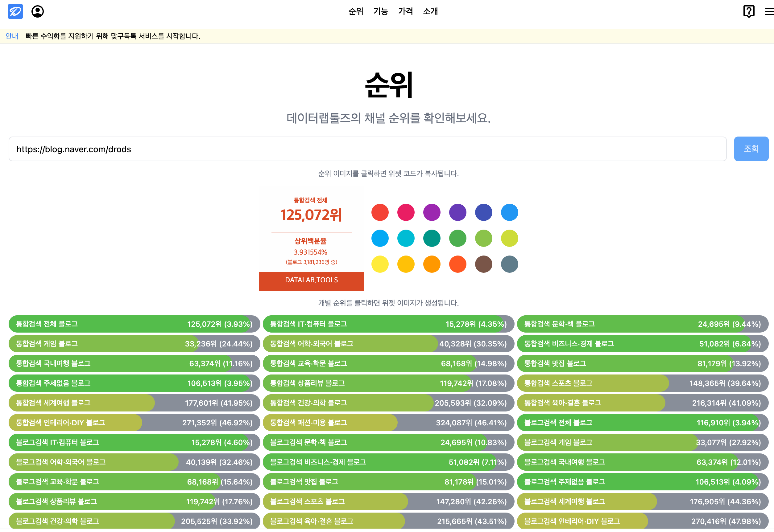This screenshot has width=774, height=532.
Task: Select 블로그검색 스포츠 블로그 rank bar
Action: click(x=388, y=501)
